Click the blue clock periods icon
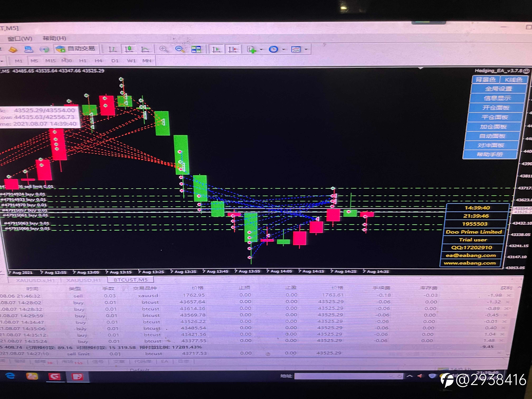The height and width of the screenshot is (399, 532). coord(274,49)
